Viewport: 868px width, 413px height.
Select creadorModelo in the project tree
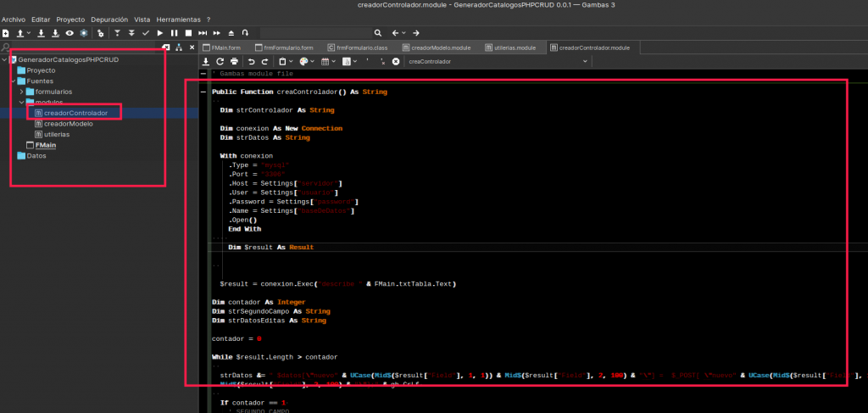tap(68, 124)
